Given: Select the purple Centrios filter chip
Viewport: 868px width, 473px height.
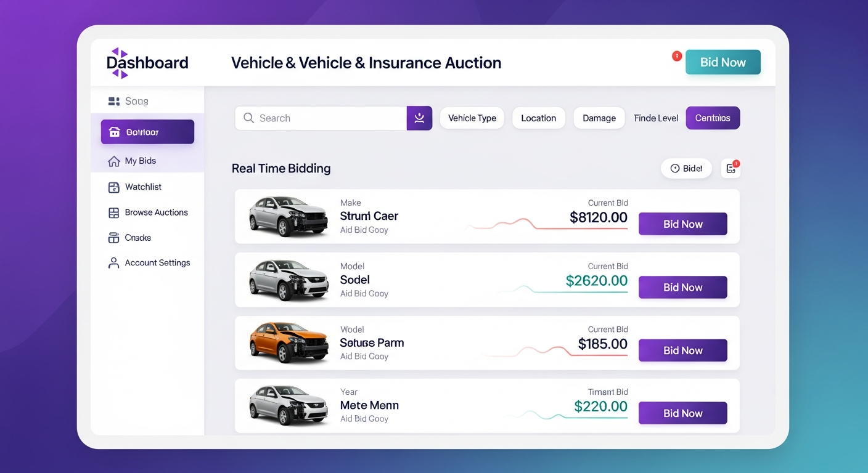Looking at the screenshot, I should click(x=712, y=118).
